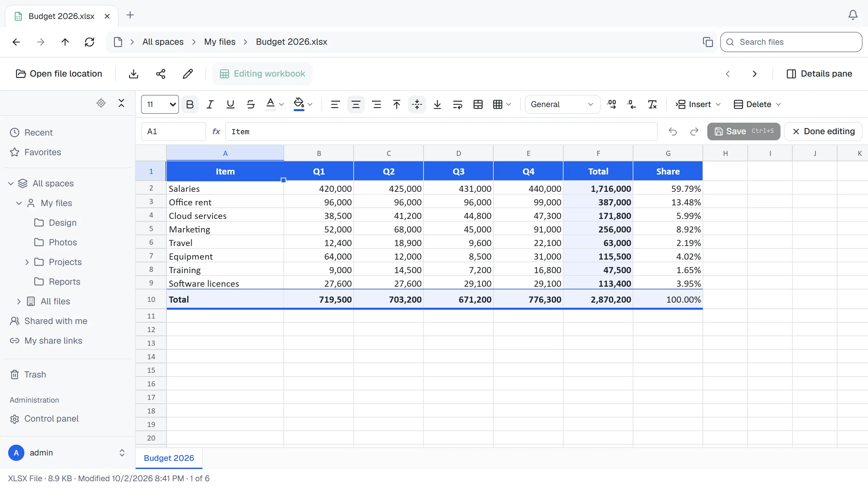Open the General number format dropdown
The height and width of the screenshot is (488, 868).
pos(563,104)
